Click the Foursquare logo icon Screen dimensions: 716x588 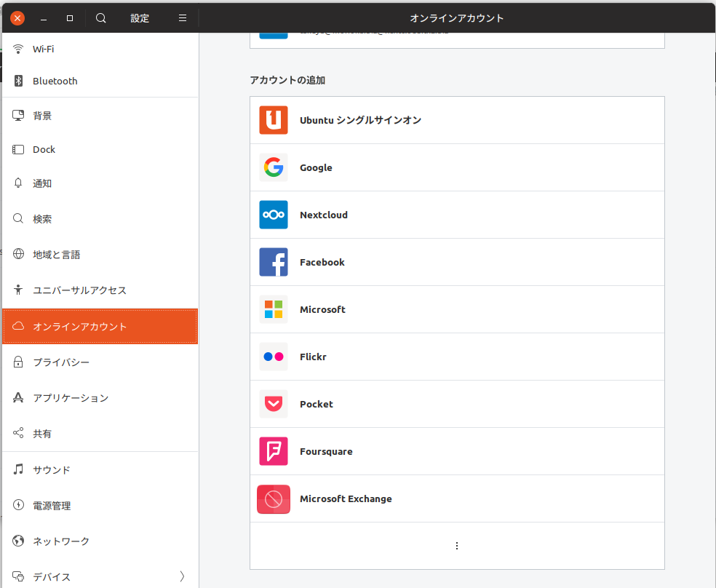click(274, 451)
